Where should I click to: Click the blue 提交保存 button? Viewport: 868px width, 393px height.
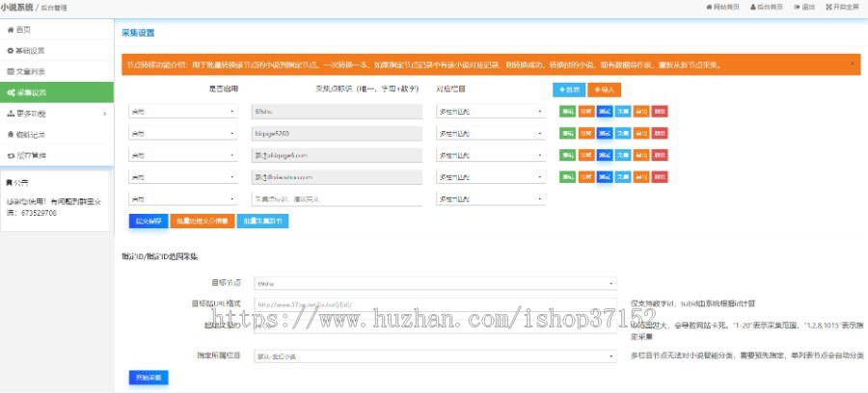click(x=149, y=222)
